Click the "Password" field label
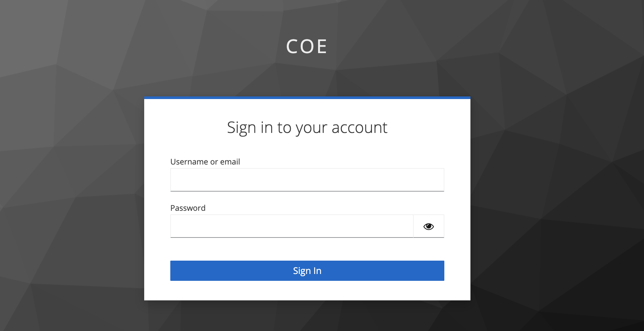644x331 pixels. pos(188,208)
